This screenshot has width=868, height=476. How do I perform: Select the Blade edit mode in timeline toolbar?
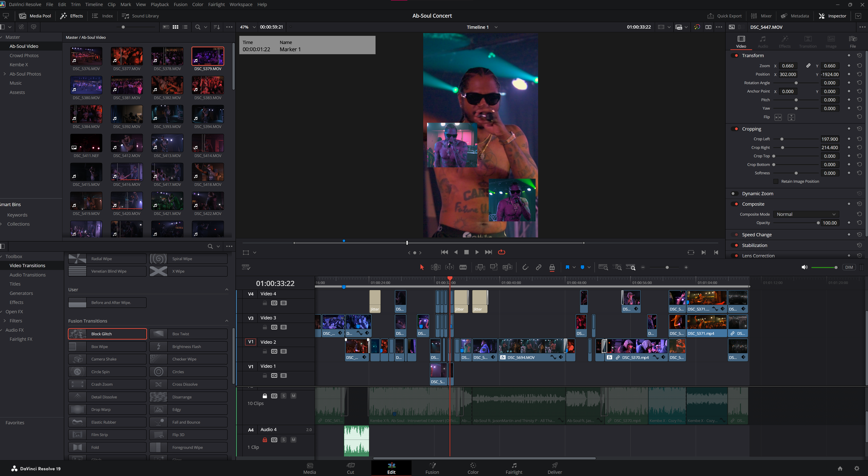coord(463,267)
